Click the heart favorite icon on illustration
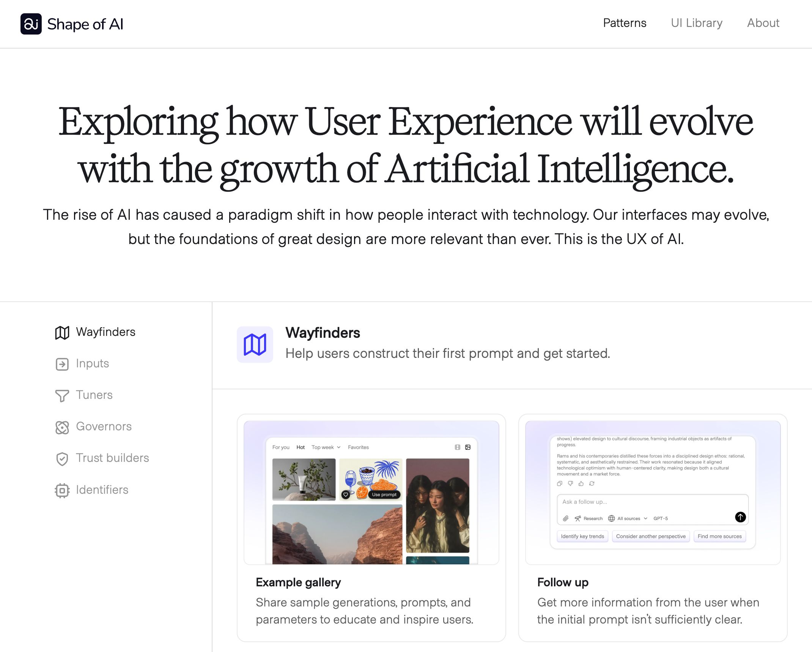Image resolution: width=812 pixels, height=652 pixels. 346,495
